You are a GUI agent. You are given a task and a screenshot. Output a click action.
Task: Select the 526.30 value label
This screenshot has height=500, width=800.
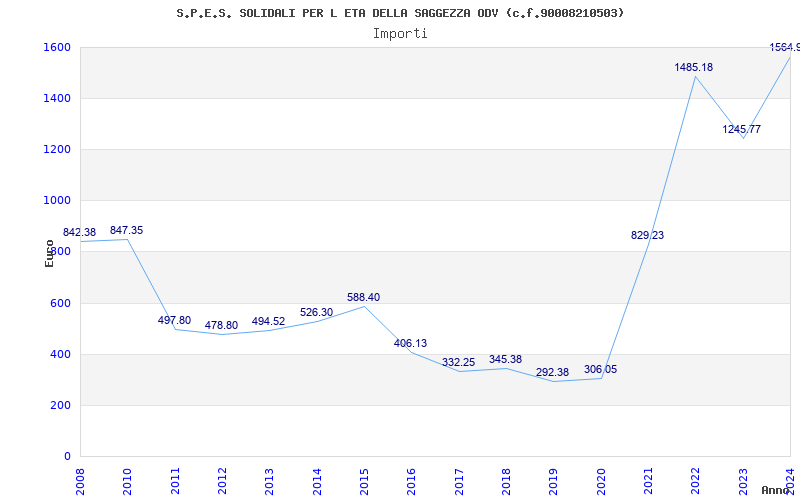(316, 312)
